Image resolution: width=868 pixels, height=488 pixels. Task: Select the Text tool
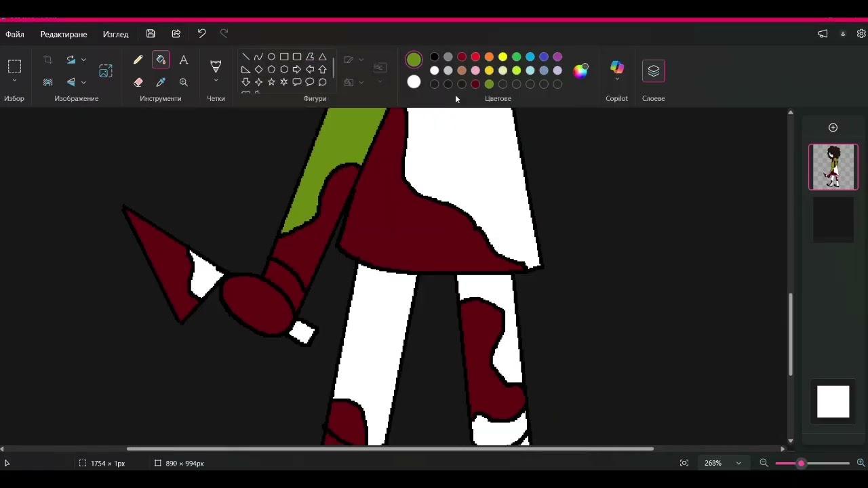[183, 60]
